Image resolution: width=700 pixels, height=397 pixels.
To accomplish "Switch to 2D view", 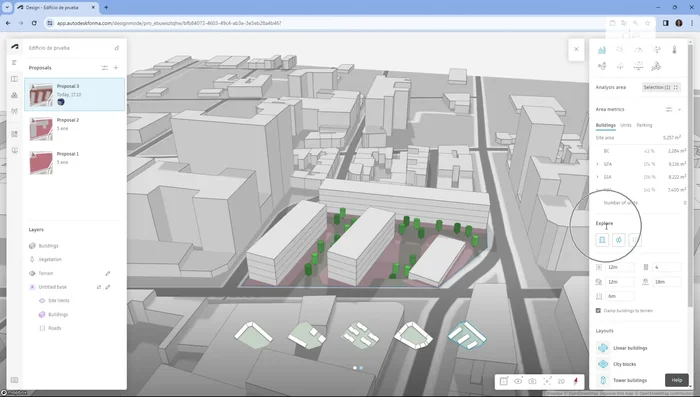I will tap(561, 381).
